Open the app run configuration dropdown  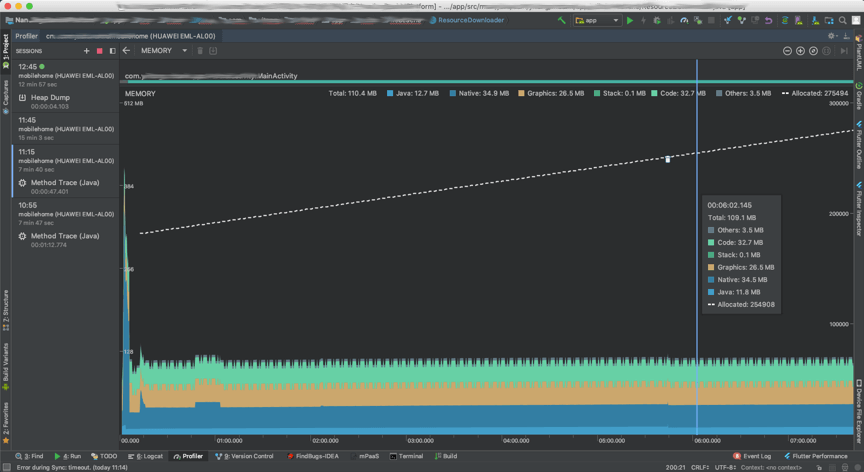point(597,20)
